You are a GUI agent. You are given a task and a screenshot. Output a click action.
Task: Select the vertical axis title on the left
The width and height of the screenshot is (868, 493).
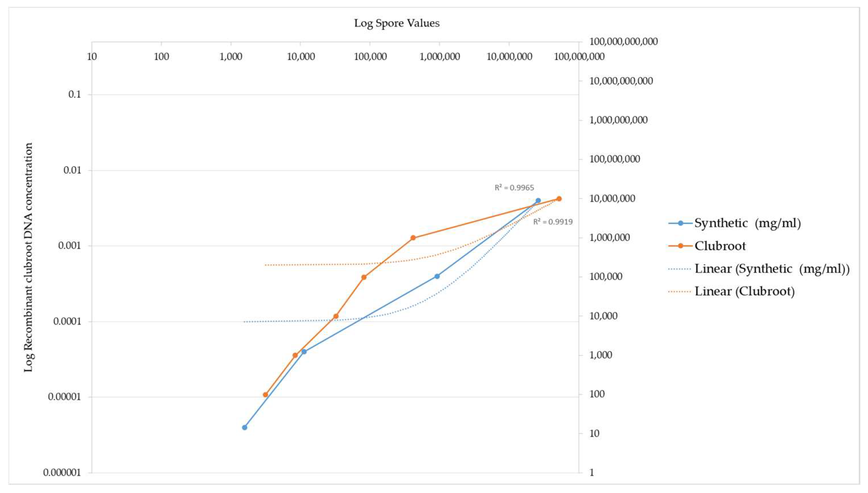(x=29, y=257)
